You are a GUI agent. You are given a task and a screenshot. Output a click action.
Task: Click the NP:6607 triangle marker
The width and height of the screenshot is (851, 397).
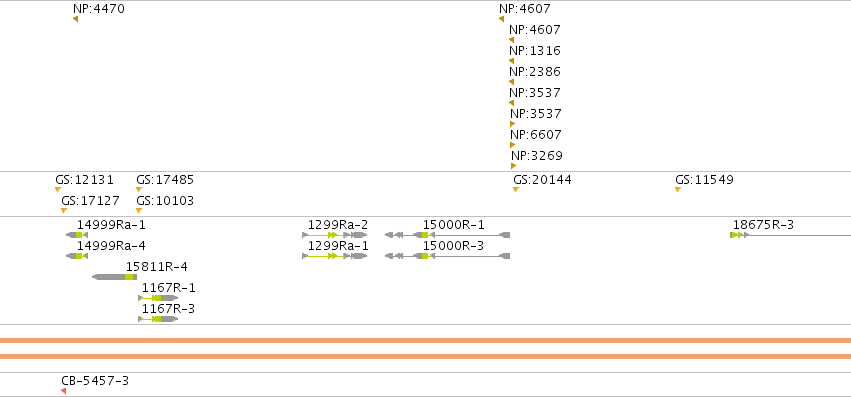click(512, 145)
